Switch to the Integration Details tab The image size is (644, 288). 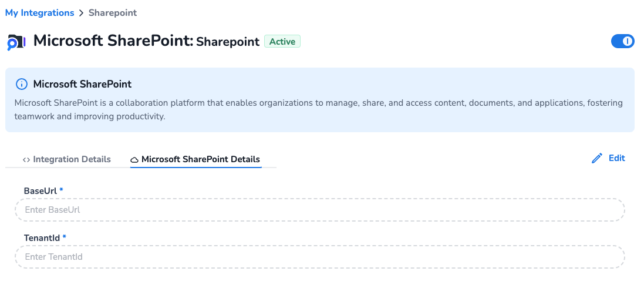pyautogui.click(x=72, y=159)
